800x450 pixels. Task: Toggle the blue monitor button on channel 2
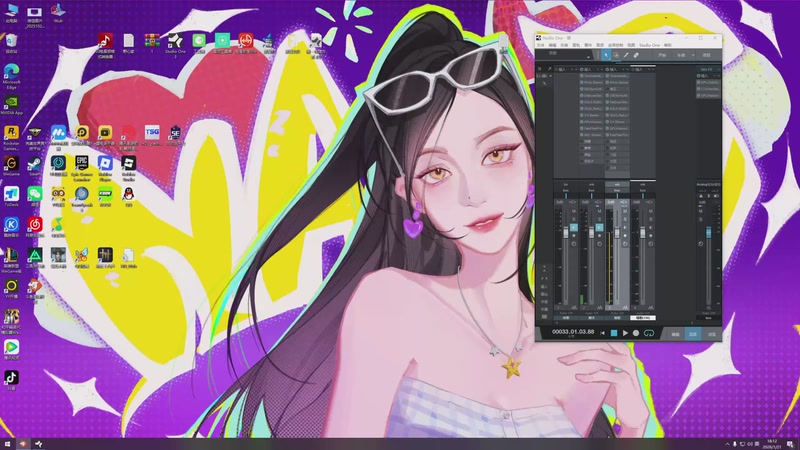tap(599, 228)
